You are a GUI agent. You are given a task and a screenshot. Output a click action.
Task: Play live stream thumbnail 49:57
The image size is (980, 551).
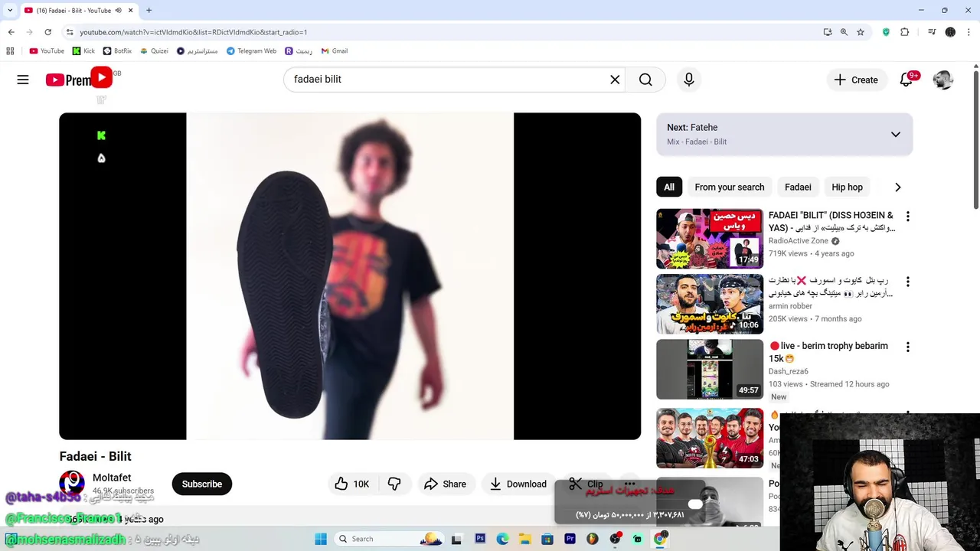pos(710,369)
